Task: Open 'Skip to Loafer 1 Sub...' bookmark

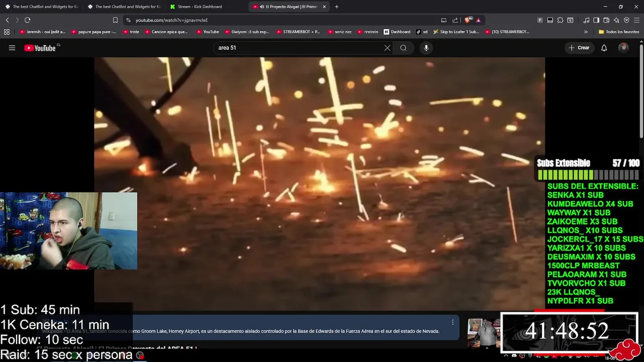Action: coord(456,32)
